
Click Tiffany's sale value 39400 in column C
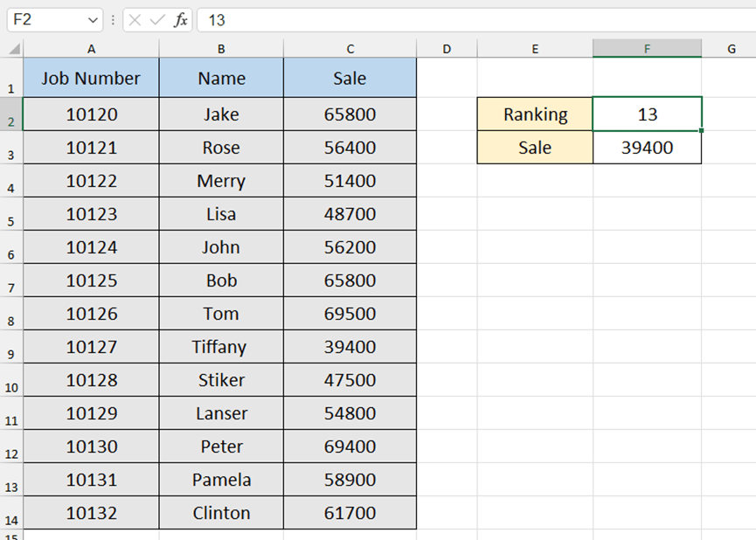coord(350,347)
